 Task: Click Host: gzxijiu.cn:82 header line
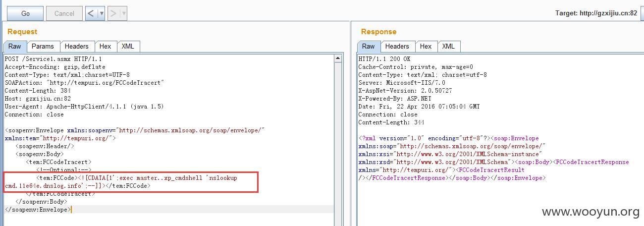pyautogui.click(x=38, y=99)
